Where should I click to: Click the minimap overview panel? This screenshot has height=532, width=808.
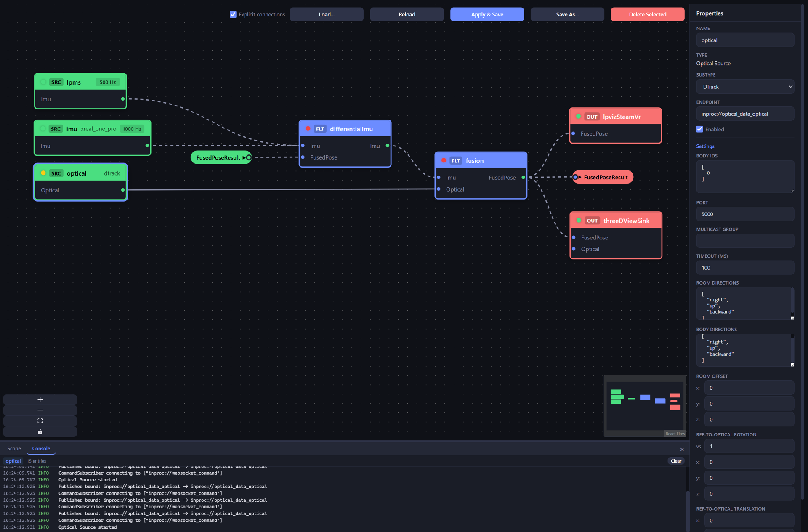coord(645,406)
